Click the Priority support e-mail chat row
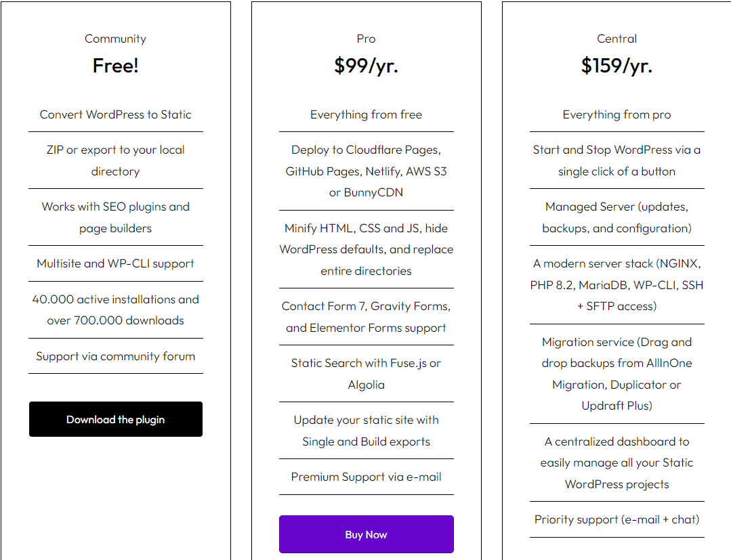The width and height of the screenshot is (731, 560). pos(617,519)
